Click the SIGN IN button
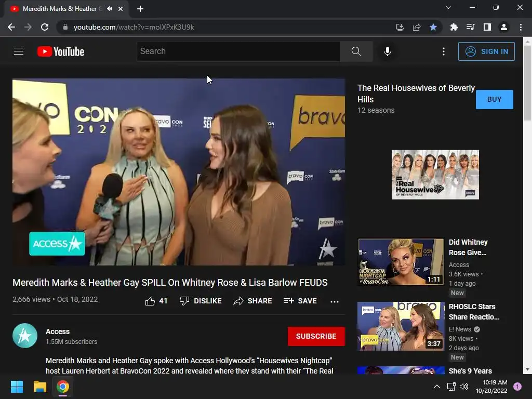532x399 pixels. [x=486, y=51]
